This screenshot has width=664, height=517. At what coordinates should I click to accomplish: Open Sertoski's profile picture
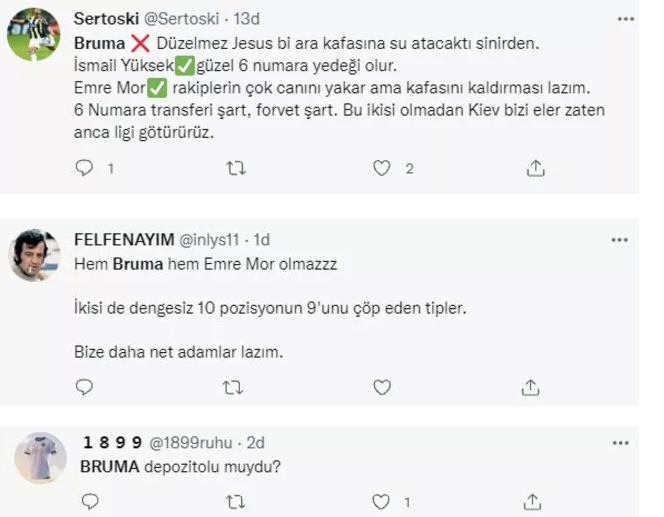click(34, 36)
